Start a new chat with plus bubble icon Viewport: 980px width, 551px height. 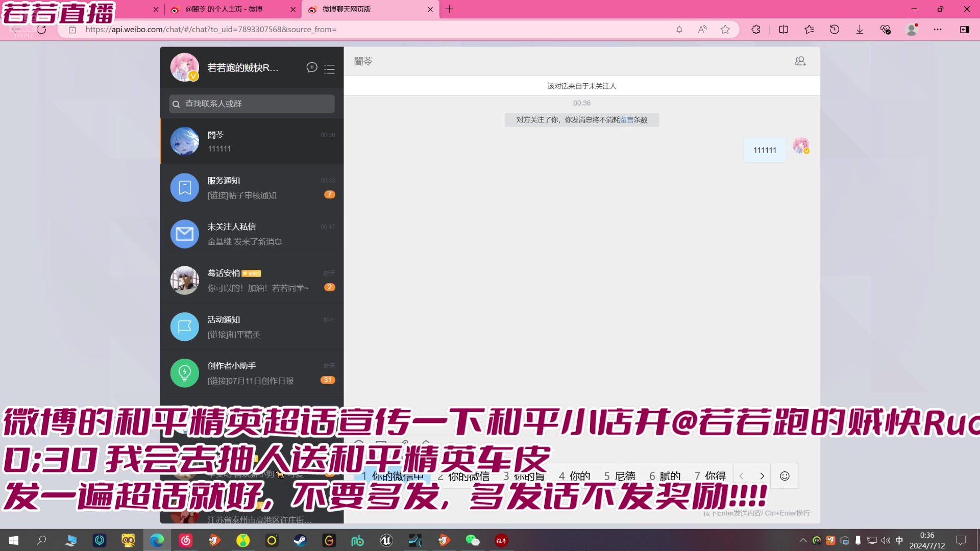[312, 67]
